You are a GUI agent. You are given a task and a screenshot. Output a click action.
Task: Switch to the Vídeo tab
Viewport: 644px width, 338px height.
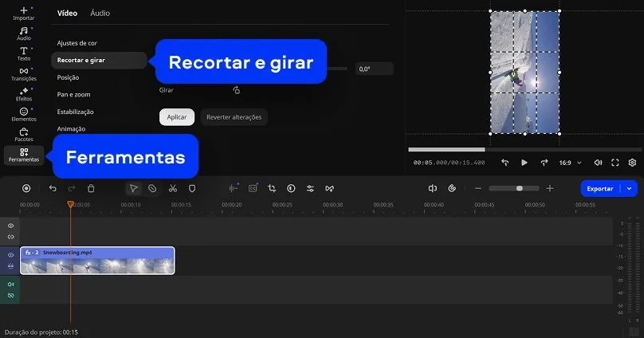67,13
